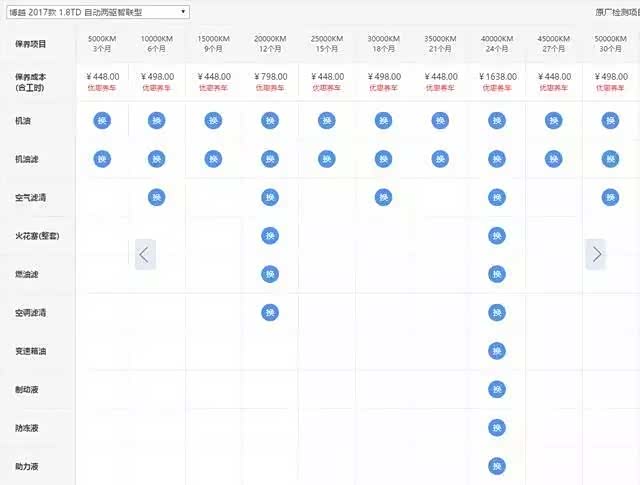Open the car model dropdown 博越 2017款 1.8TD
Image resolution: width=640 pixels, height=485 pixels.
point(98,12)
